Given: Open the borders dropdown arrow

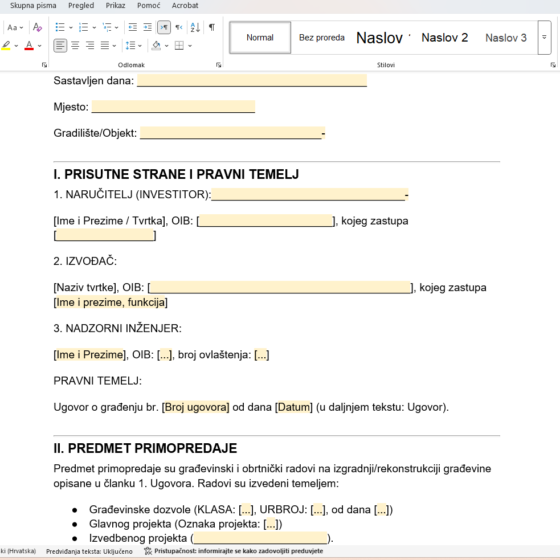Looking at the screenshot, I should click(190, 46).
